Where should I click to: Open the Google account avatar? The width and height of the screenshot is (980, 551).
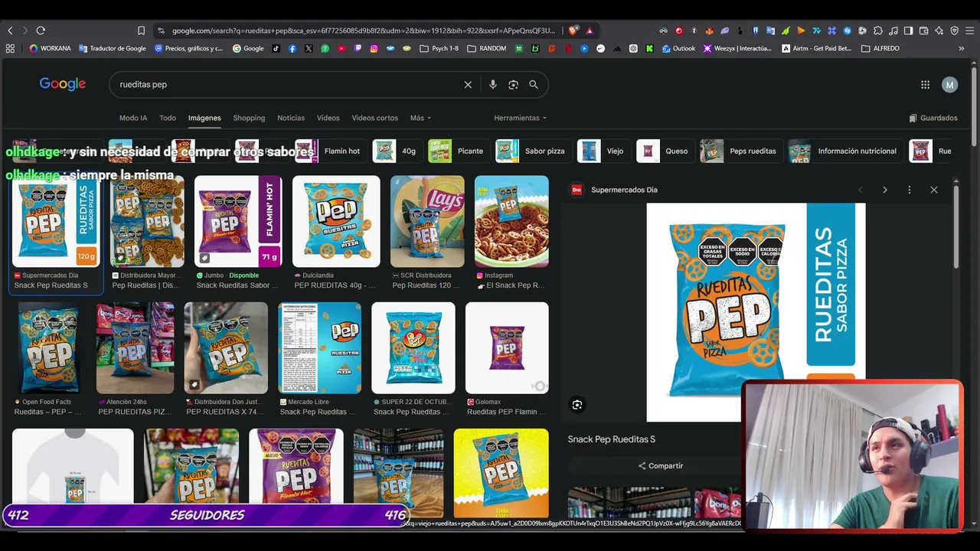click(x=949, y=85)
